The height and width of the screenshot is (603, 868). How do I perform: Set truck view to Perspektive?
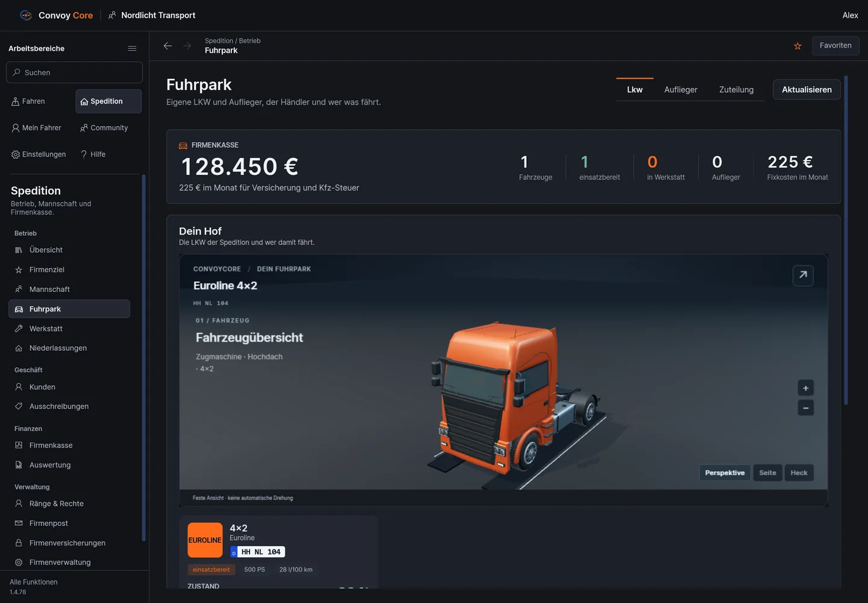(725, 473)
